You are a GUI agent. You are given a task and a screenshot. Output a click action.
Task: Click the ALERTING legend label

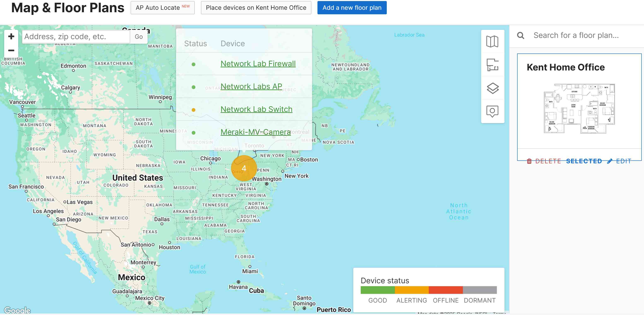click(x=411, y=300)
